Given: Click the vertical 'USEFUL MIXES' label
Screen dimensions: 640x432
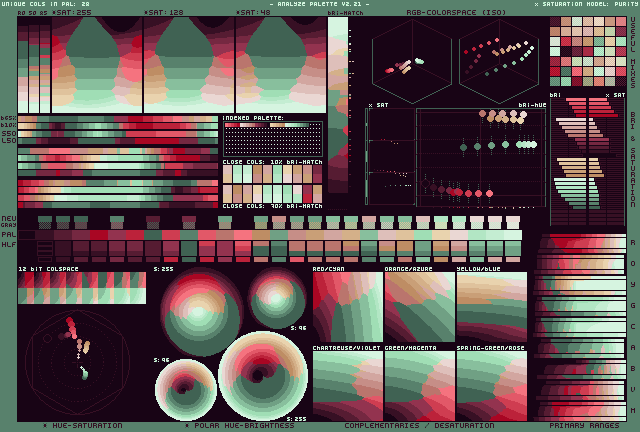Looking at the screenshot, I should click(633, 52).
